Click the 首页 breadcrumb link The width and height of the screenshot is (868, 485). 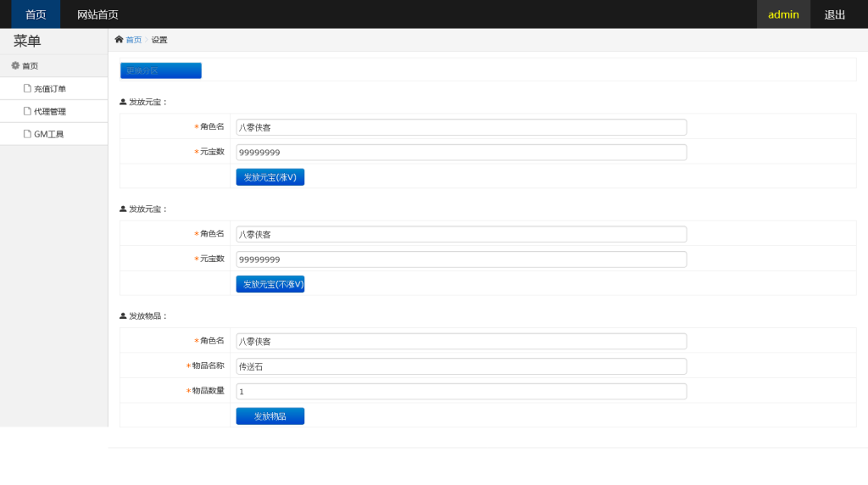pos(134,40)
